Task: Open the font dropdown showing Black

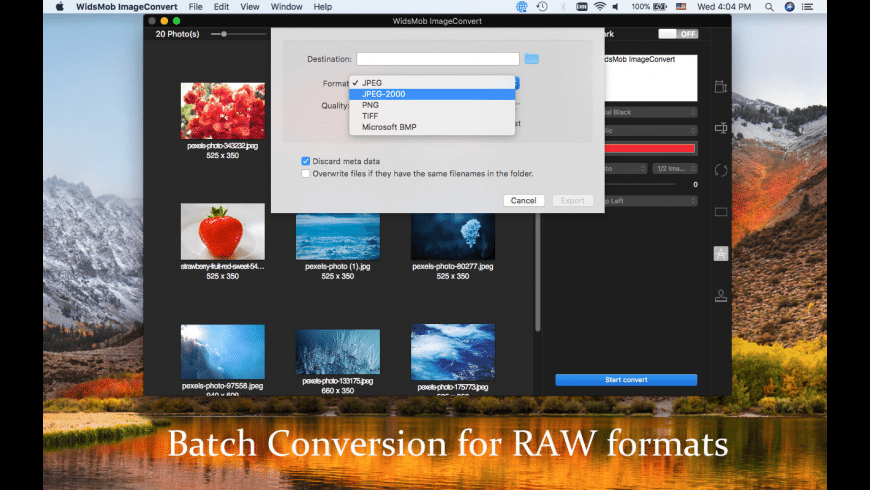Action: coord(651,112)
